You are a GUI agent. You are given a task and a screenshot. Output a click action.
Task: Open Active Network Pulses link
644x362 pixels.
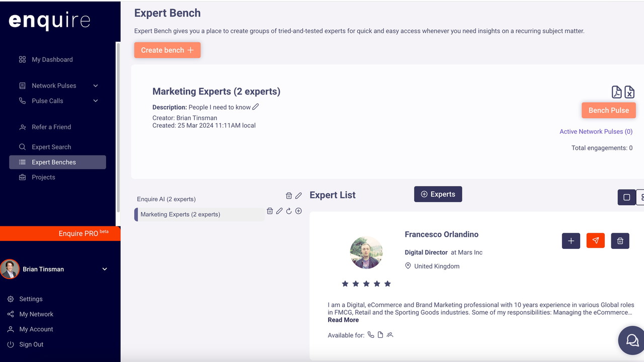[x=596, y=132]
